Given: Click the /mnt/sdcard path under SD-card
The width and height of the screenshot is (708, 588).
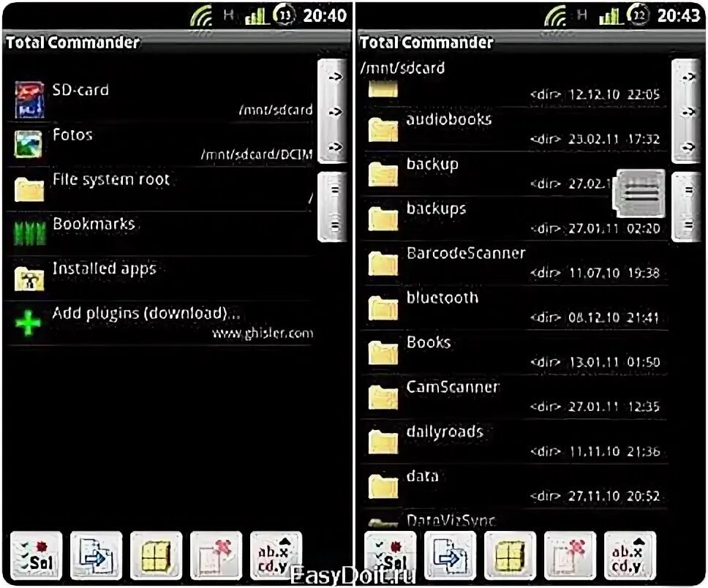Looking at the screenshot, I should tap(276, 110).
